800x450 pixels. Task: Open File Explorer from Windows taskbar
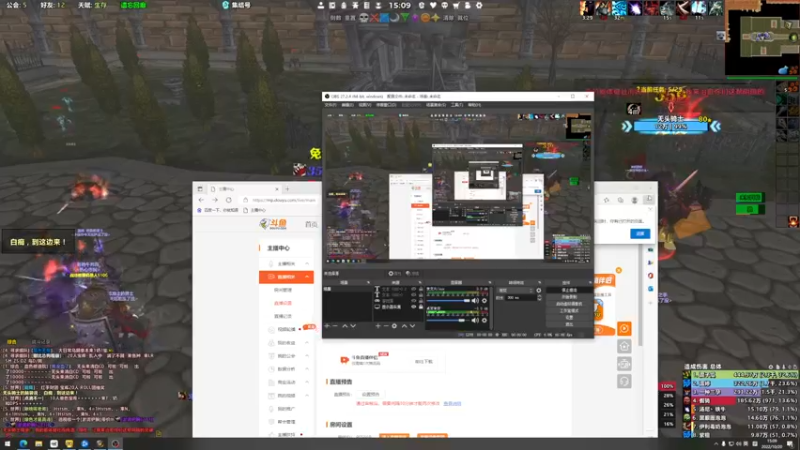39,443
